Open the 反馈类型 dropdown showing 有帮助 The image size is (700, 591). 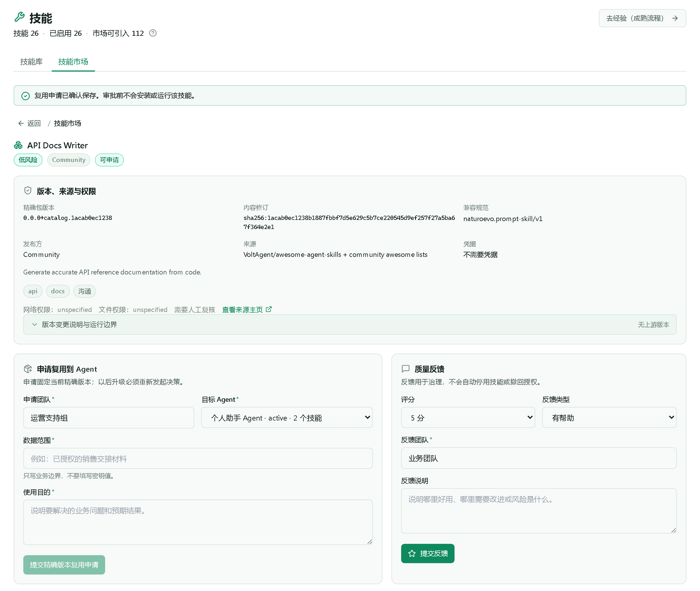[609, 417]
